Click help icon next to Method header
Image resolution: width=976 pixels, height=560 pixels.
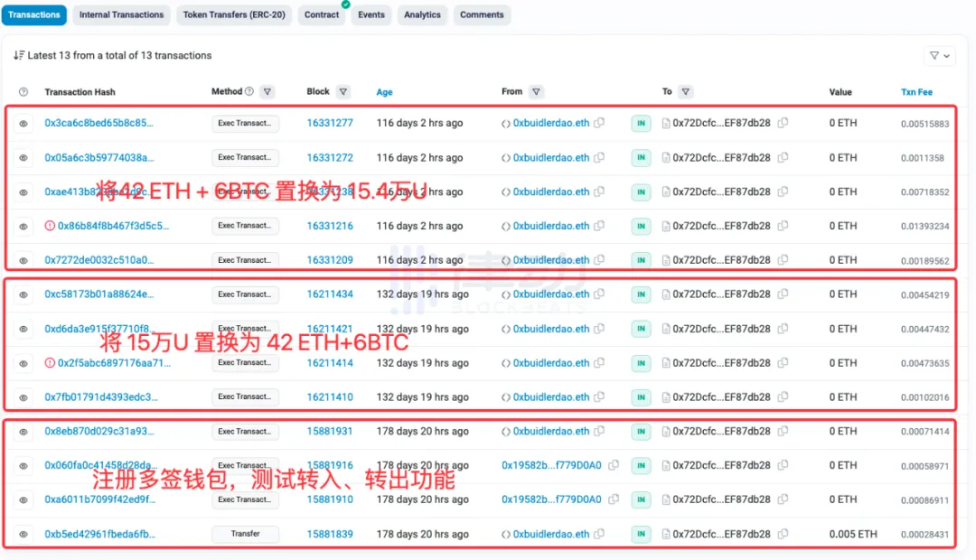[249, 91]
